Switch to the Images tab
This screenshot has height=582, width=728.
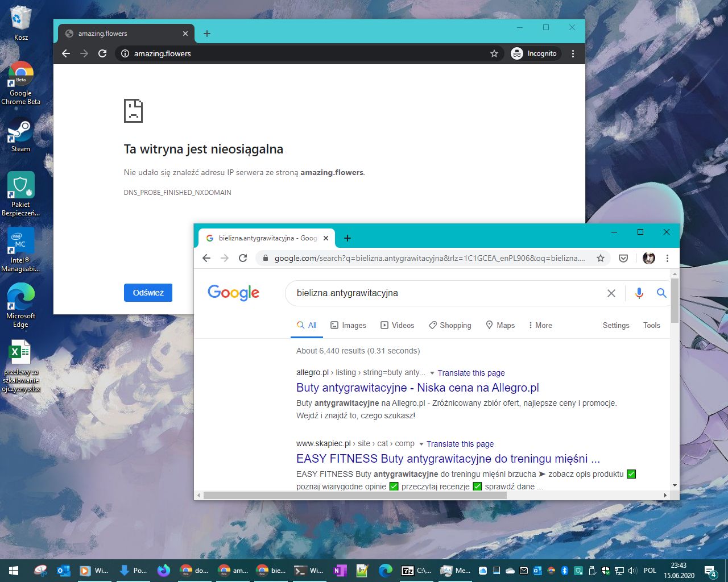[x=348, y=325]
